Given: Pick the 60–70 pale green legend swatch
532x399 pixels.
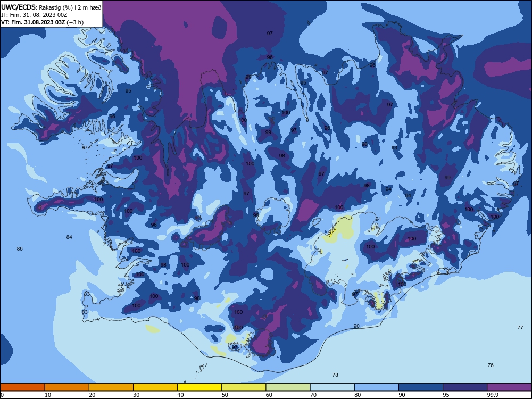Looking at the screenshot, I should pyautogui.click(x=288, y=387).
